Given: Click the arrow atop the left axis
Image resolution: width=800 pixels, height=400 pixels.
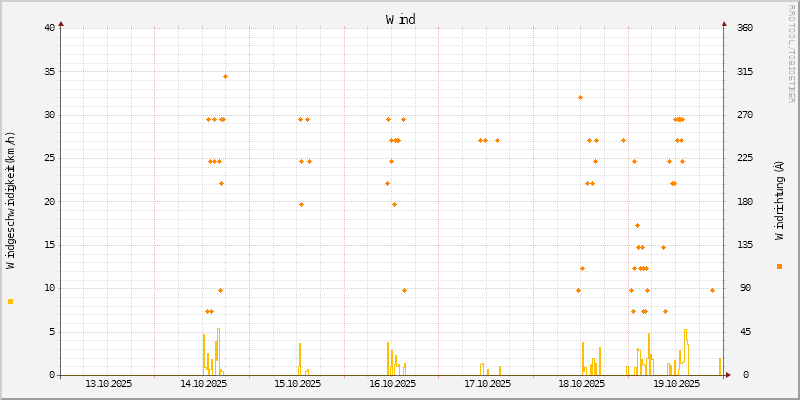Looking at the screenshot, I should point(61,22).
